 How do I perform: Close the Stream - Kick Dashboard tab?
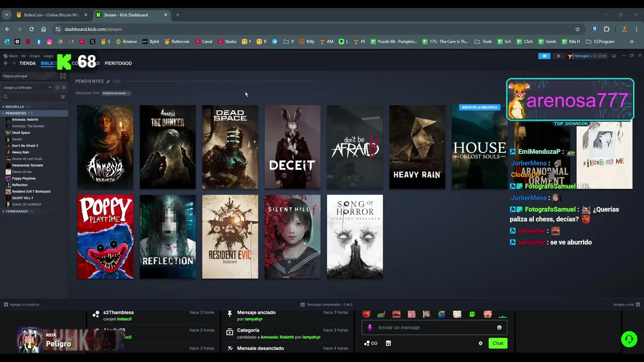(166, 15)
